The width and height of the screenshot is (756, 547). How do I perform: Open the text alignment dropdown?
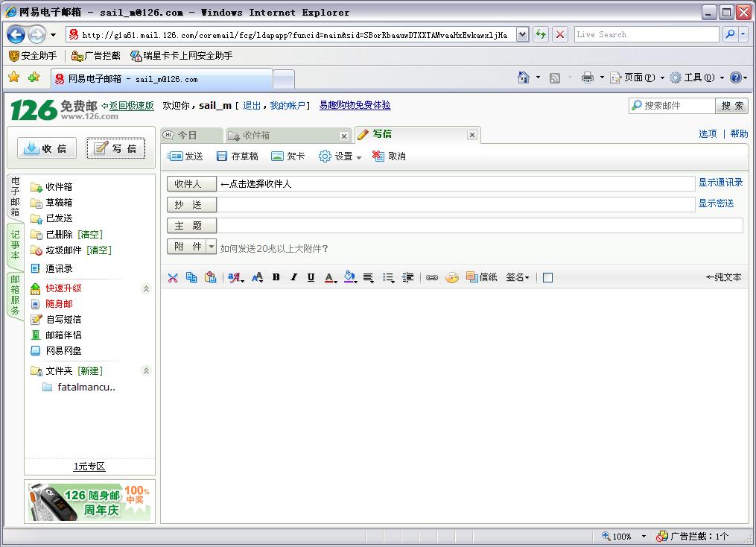pos(369,277)
